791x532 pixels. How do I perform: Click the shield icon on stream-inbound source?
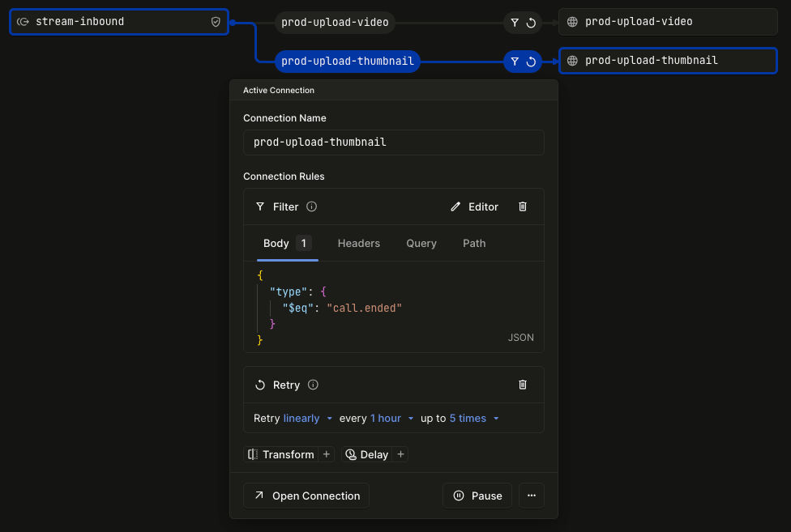(215, 21)
